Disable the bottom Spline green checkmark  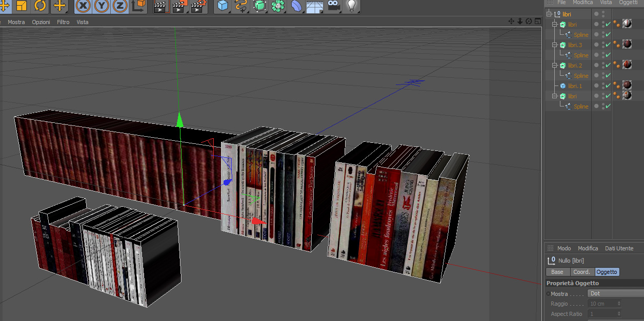(608, 106)
